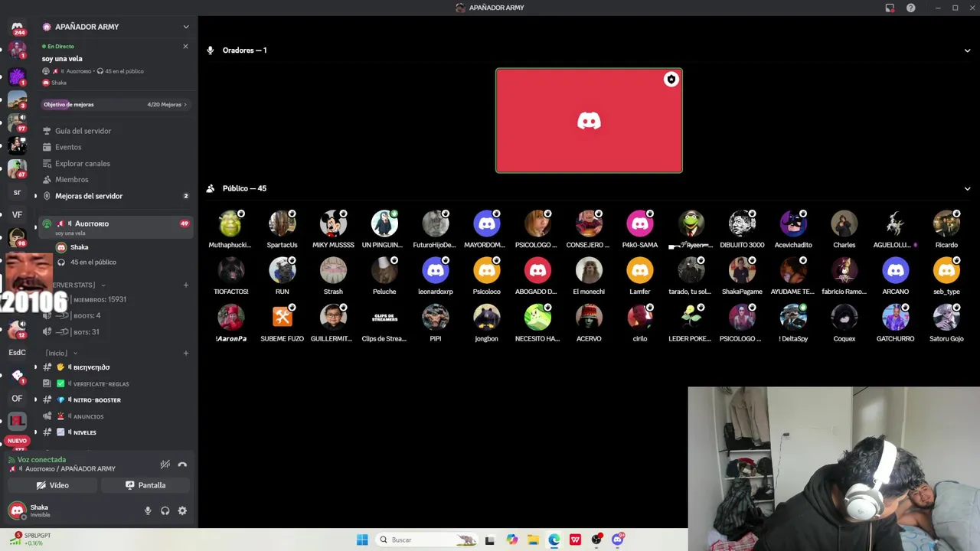Image resolution: width=980 pixels, height=551 pixels.
Task: Dismiss the En Directo stage banner
Action: click(x=185, y=47)
